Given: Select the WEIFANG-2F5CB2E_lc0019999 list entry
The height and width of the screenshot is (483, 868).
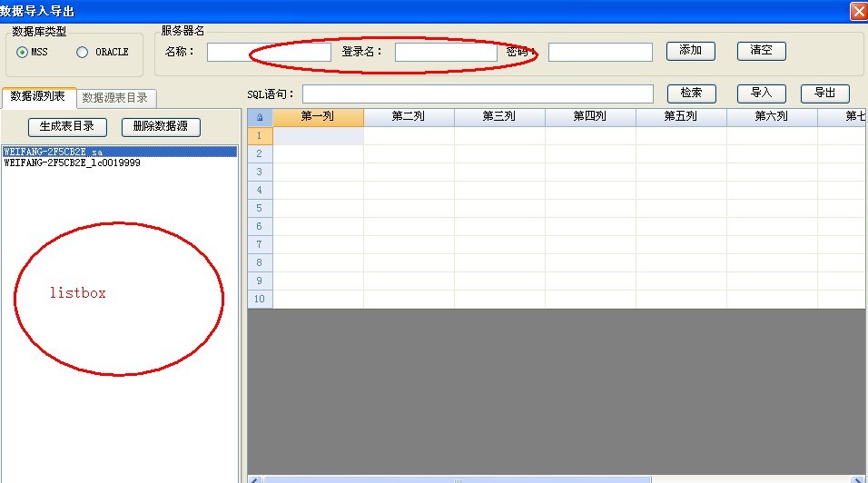Looking at the screenshot, I should [x=120, y=163].
